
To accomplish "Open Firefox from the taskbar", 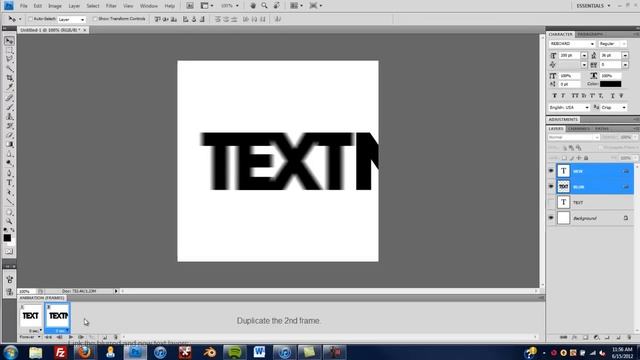I will coord(85,352).
